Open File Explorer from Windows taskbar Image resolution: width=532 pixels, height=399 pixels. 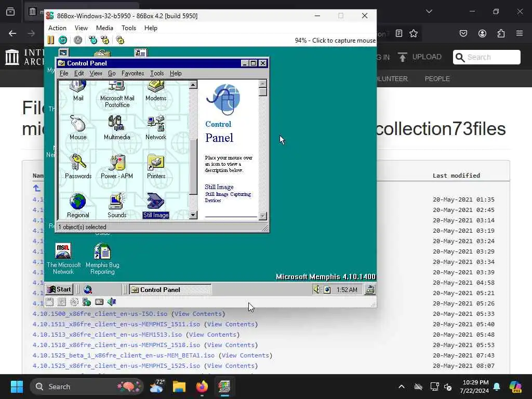pos(179,387)
